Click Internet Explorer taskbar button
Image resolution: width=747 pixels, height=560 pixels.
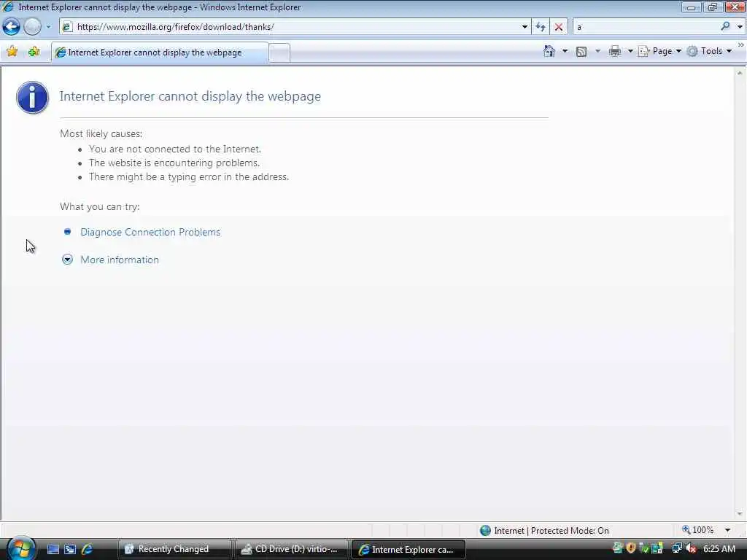tap(408, 549)
